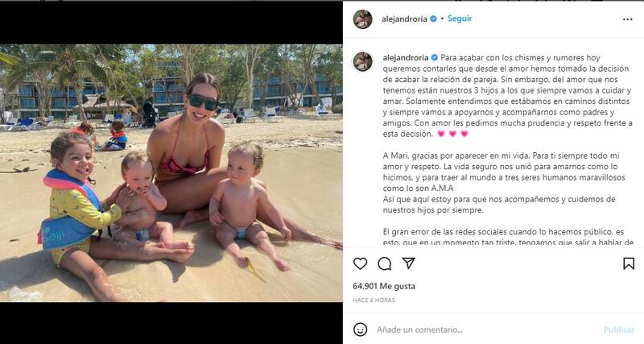Screen dimensions: 644x344
Task: Like the post with the heart icon
Action: (360, 263)
